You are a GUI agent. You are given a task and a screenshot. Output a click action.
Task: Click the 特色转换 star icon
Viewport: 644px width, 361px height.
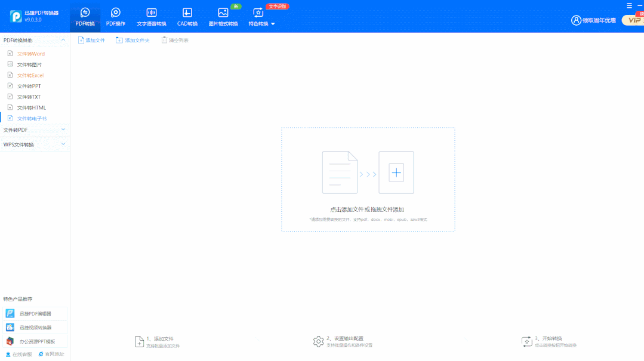258,13
